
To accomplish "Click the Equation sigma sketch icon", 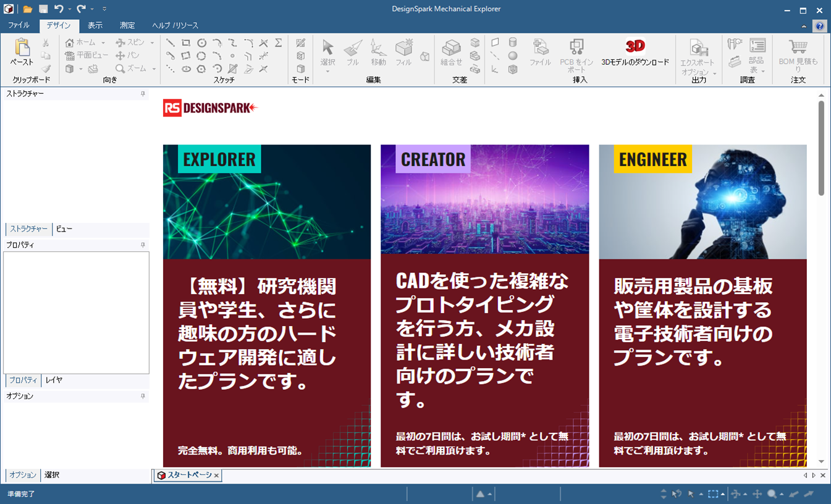I will click(279, 43).
